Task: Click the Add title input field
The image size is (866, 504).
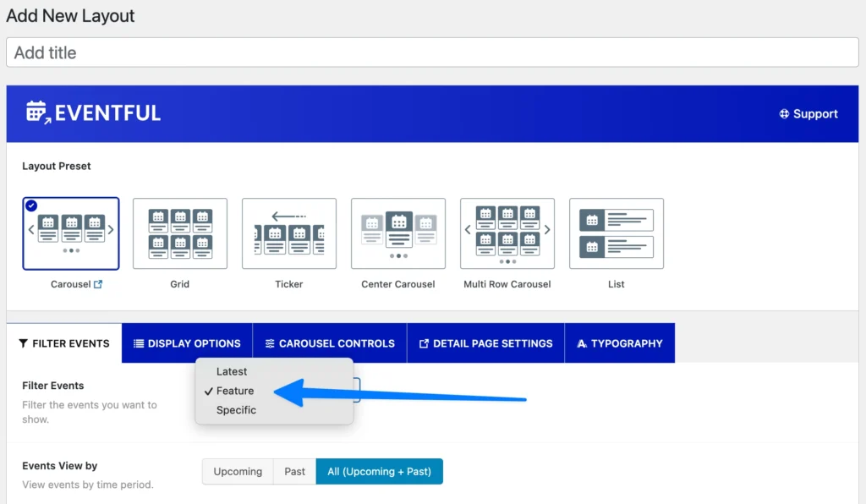Action: point(432,52)
